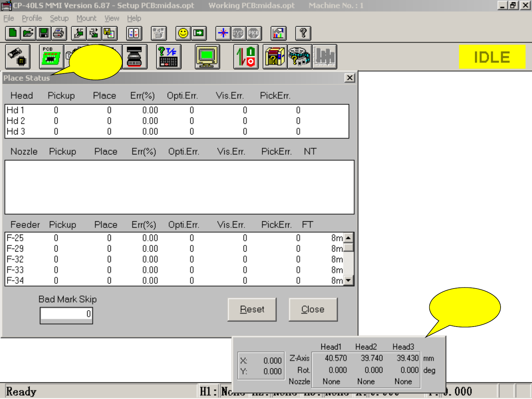Click the Reset button
Screen dimensions: 532x399
click(252, 310)
